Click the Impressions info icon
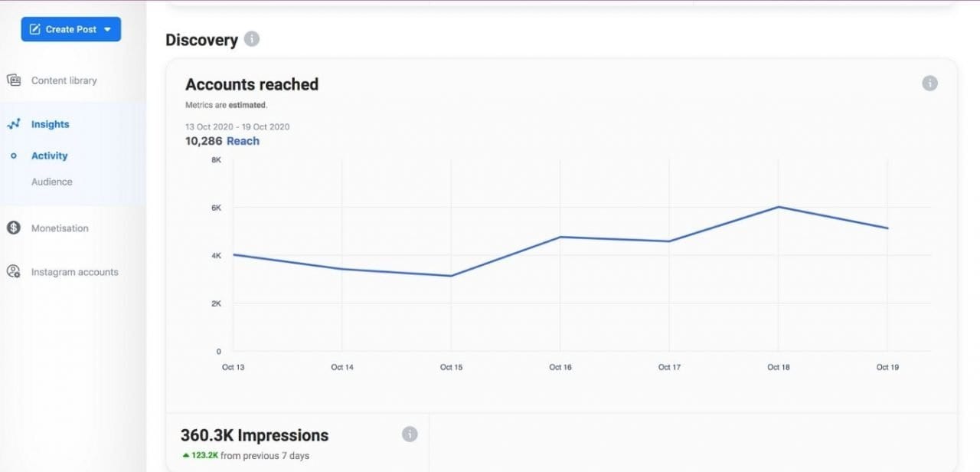The height and width of the screenshot is (472, 980). (410, 434)
